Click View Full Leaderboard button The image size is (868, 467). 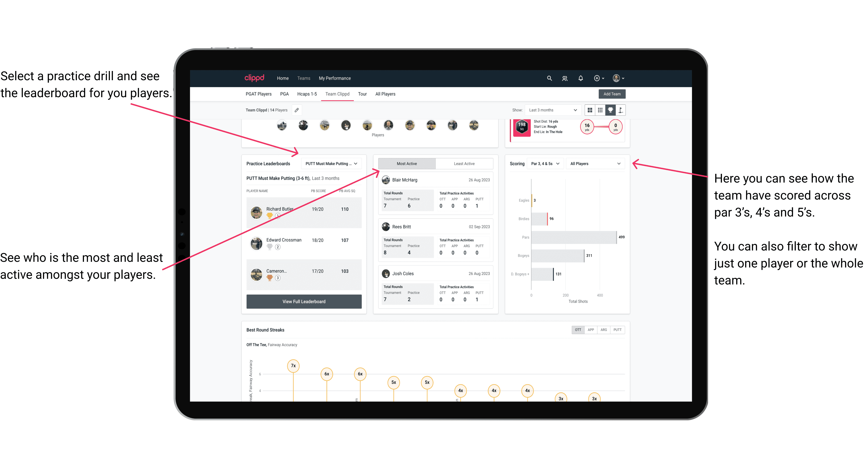[x=304, y=301]
